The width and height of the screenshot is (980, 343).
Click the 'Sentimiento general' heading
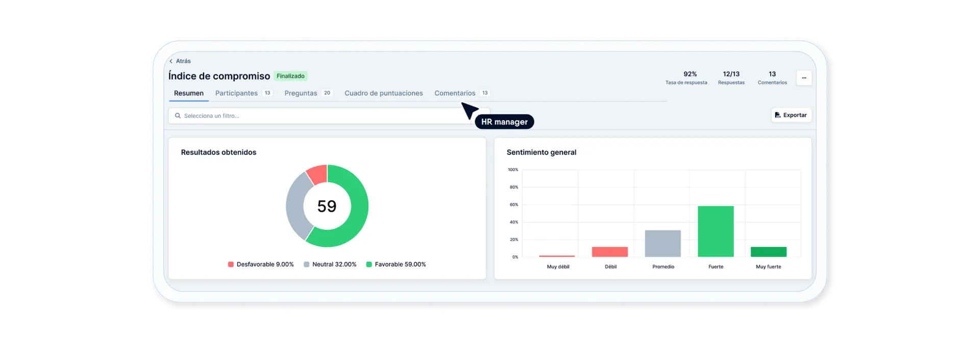(542, 152)
